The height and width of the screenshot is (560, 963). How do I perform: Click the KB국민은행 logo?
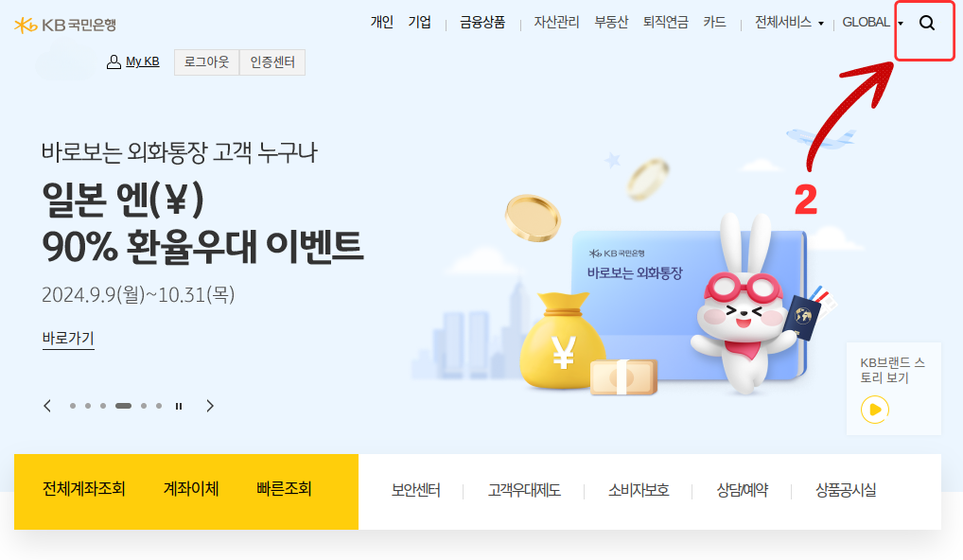pyautogui.click(x=65, y=26)
